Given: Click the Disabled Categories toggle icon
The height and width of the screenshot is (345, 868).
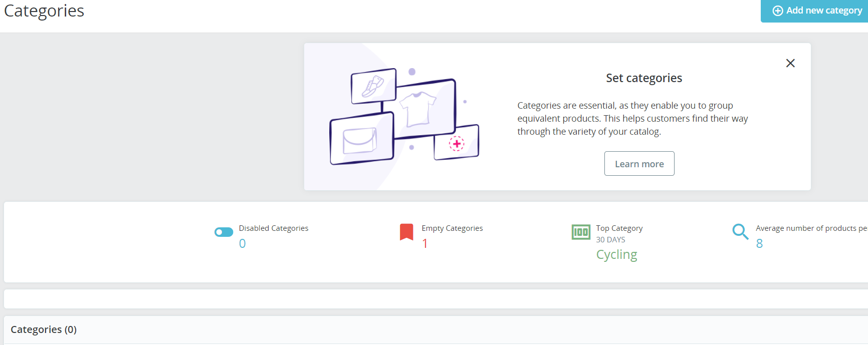Looking at the screenshot, I should click(x=224, y=232).
